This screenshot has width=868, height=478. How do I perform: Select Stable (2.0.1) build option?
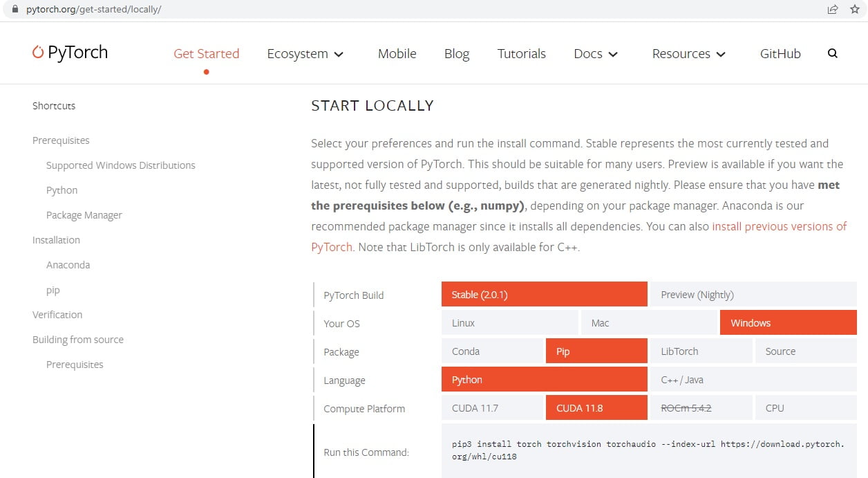(545, 294)
